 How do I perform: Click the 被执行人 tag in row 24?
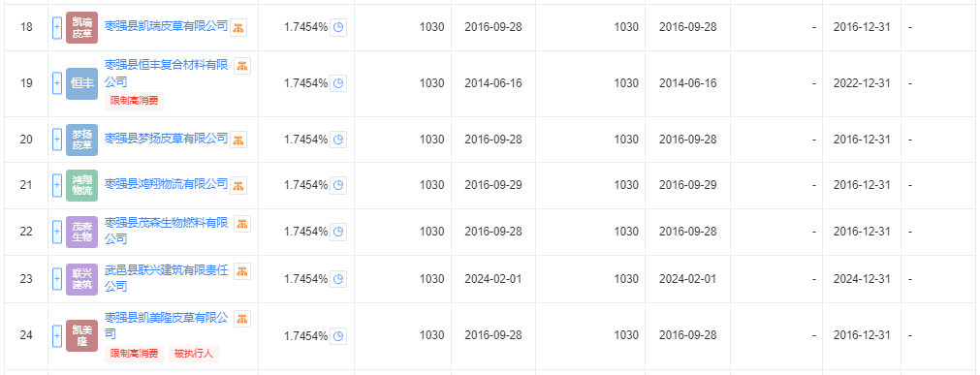[x=194, y=353]
